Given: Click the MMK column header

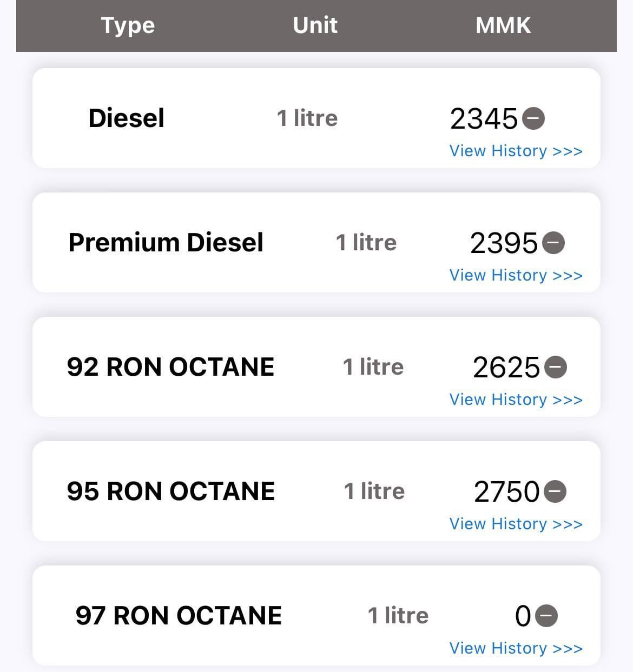Looking at the screenshot, I should [503, 25].
